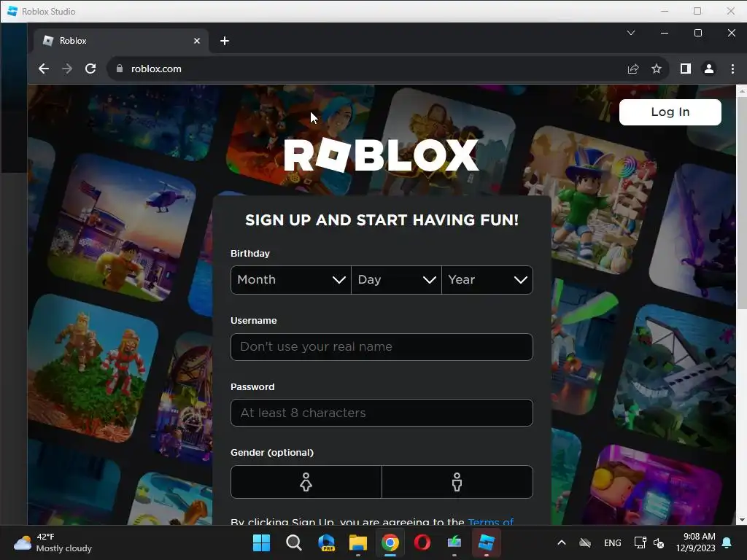Click the ROBLOX logo
The height and width of the screenshot is (560, 747).
click(x=381, y=155)
